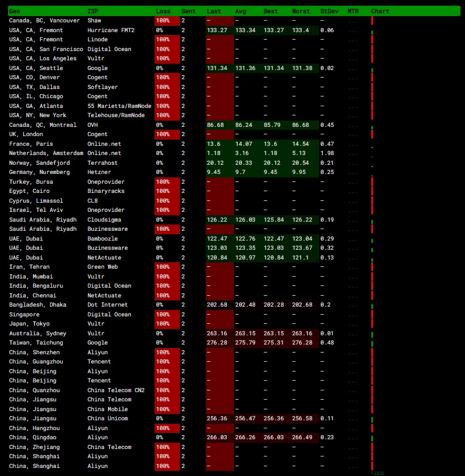Select Last latency 86.68 for Montreal

point(216,125)
